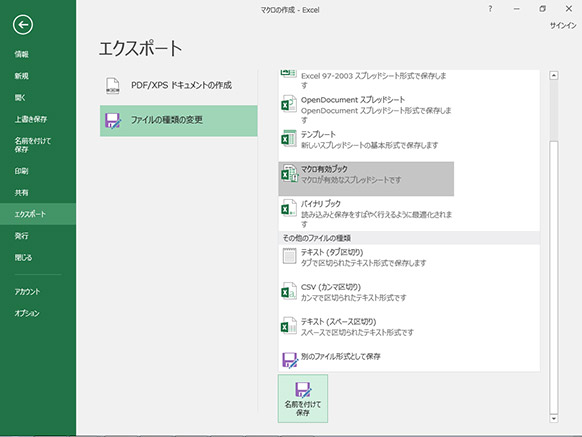This screenshot has height=437, width=582.
Task: Click the scrollbar down arrow
Action: click(554, 418)
